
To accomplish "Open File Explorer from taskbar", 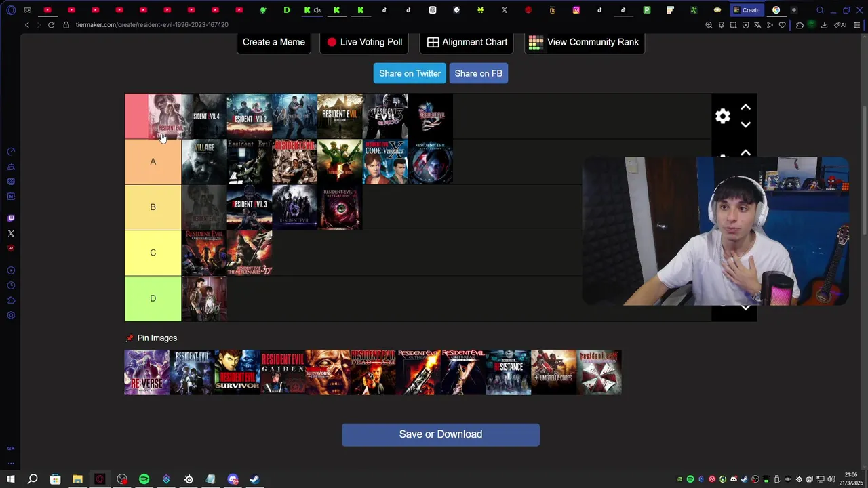I will click(x=77, y=479).
